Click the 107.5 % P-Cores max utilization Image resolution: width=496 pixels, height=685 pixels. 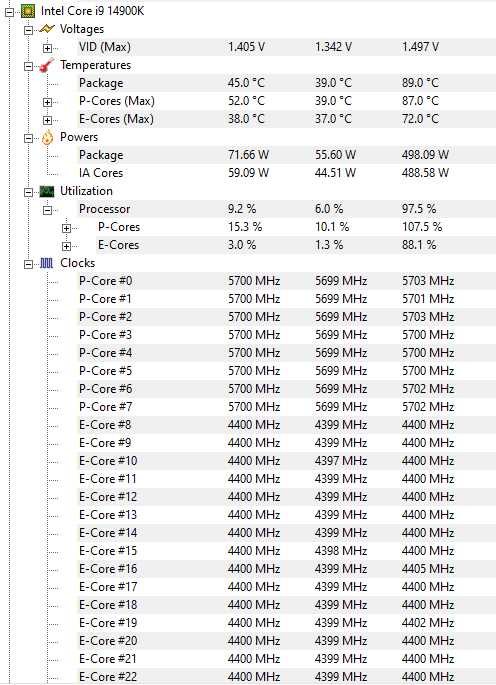(422, 227)
